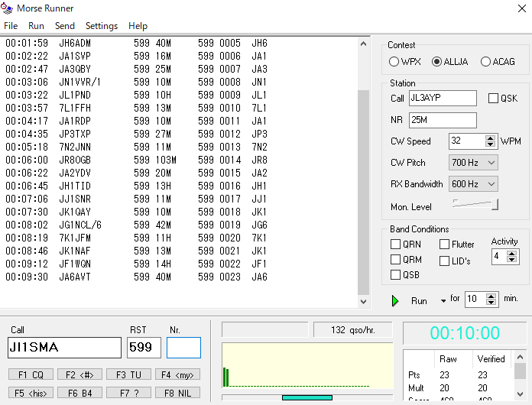This screenshot has width=532, height=405.
Task: Decrease Activity value with down arrow
Action: tap(511, 260)
